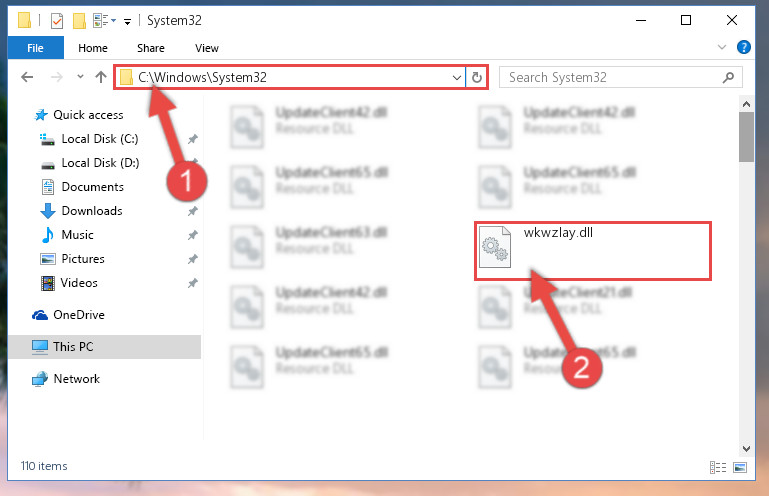Image resolution: width=769 pixels, height=496 pixels.
Task: Switch to the View ribbon tab
Action: [x=206, y=48]
